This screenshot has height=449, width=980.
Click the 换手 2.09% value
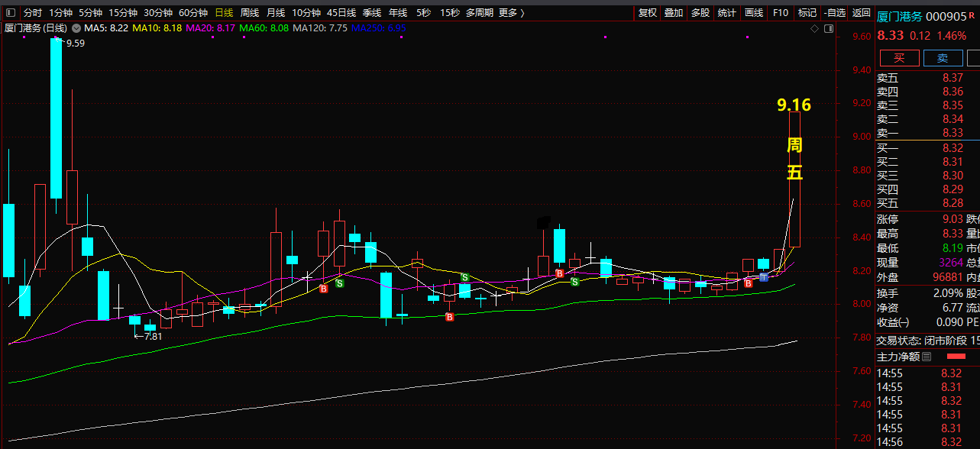tap(948, 293)
